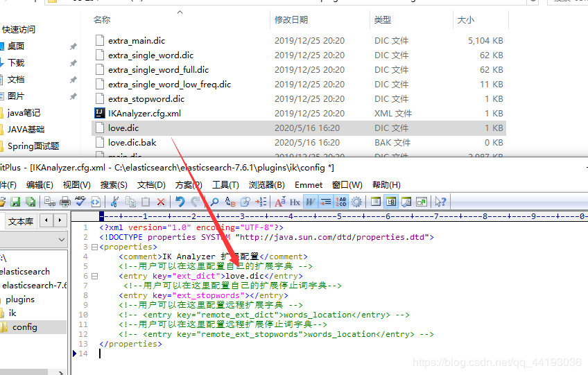Click the Copy icon in toolbar
This screenshot has height=375, width=588.
[130, 202]
